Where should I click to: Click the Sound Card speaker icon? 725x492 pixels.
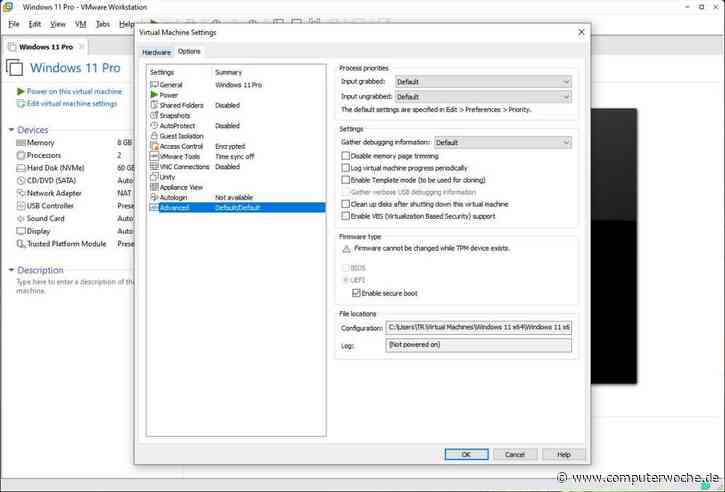21,218
